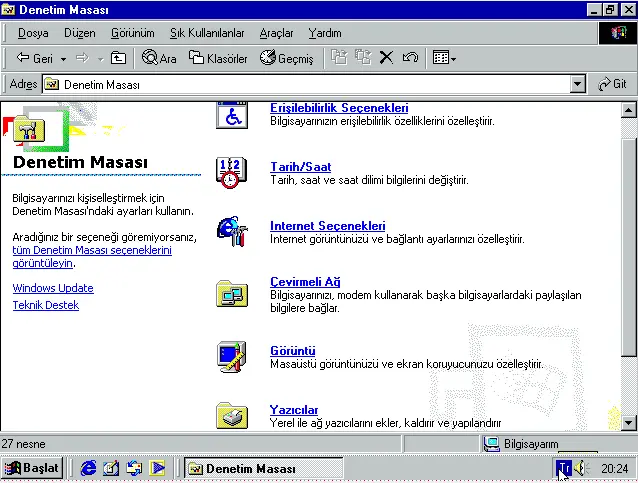Expand the Adres bar dropdown

577,84
